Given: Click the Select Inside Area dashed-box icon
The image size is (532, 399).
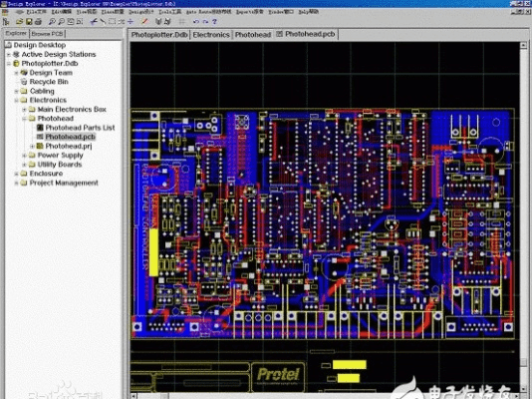Looking at the screenshot, I should tap(112, 21).
